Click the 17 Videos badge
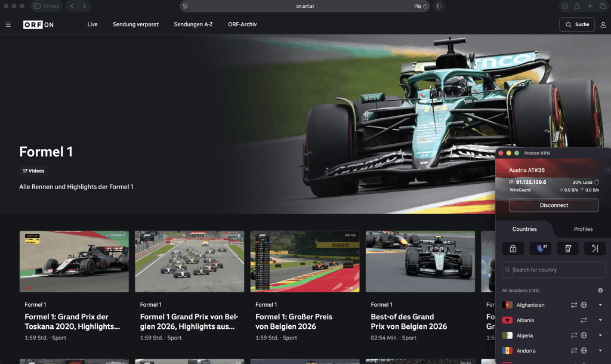 [x=33, y=171]
